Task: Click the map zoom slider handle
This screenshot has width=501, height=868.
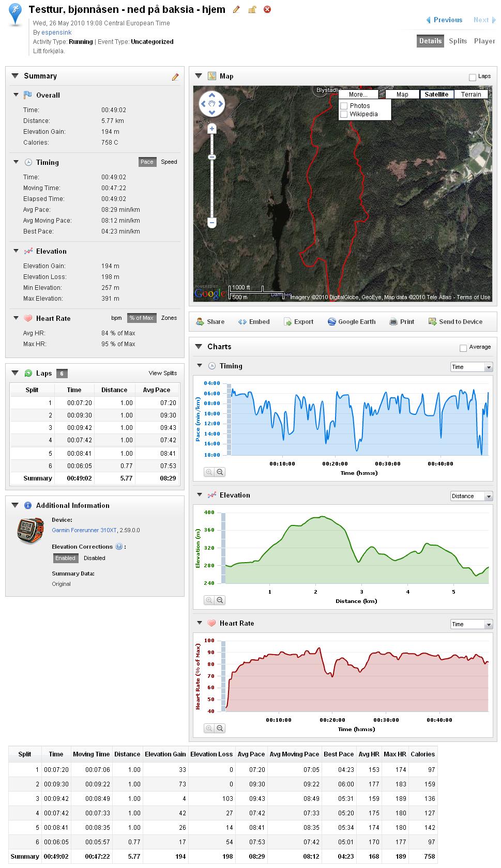Action: pos(211,157)
